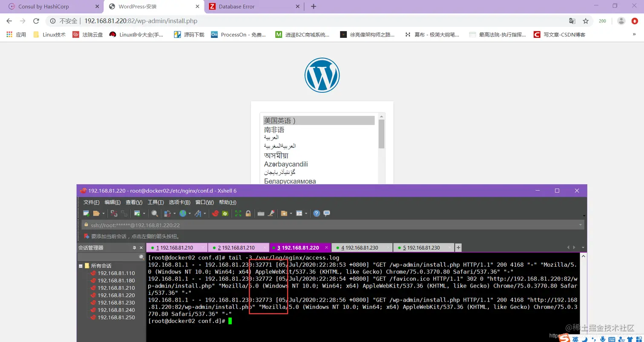Click the WordPress language list scrollbar
The image size is (644, 342).
382,134
